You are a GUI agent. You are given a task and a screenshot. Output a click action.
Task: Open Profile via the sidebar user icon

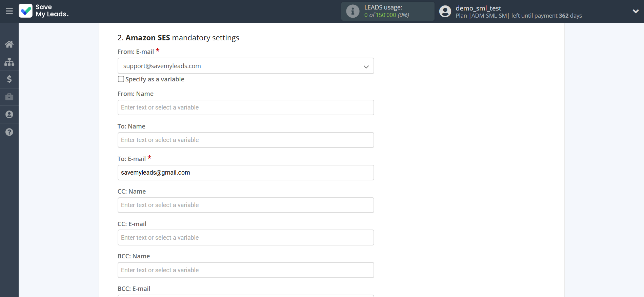pyautogui.click(x=9, y=115)
